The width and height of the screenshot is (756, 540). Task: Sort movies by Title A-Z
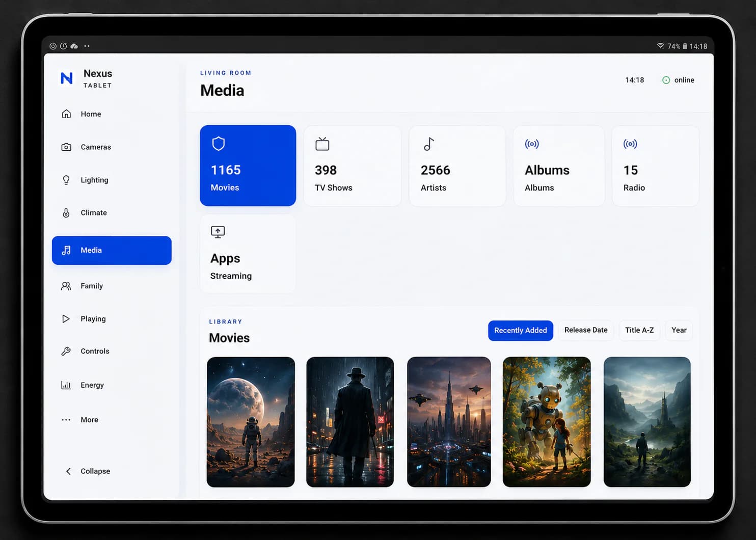click(x=639, y=330)
